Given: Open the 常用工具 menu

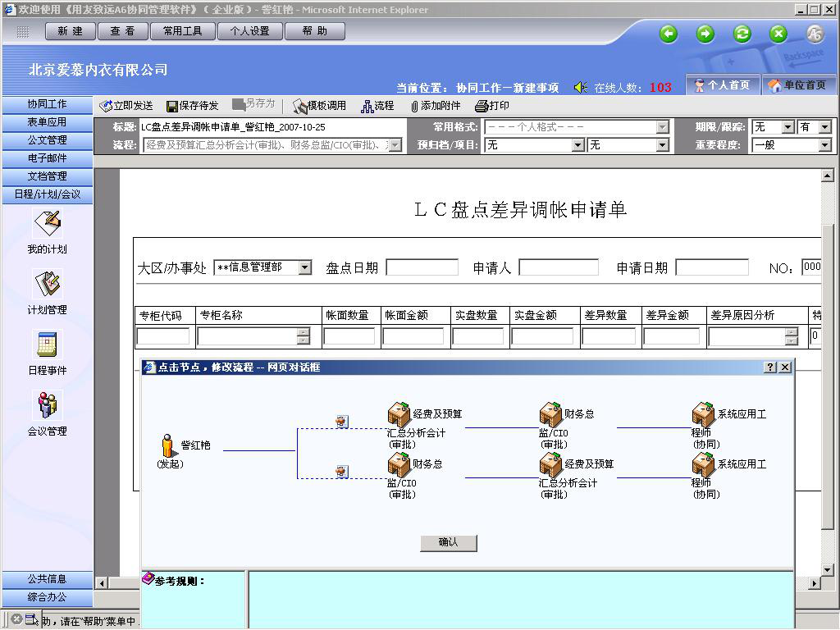Looking at the screenshot, I should (184, 31).
